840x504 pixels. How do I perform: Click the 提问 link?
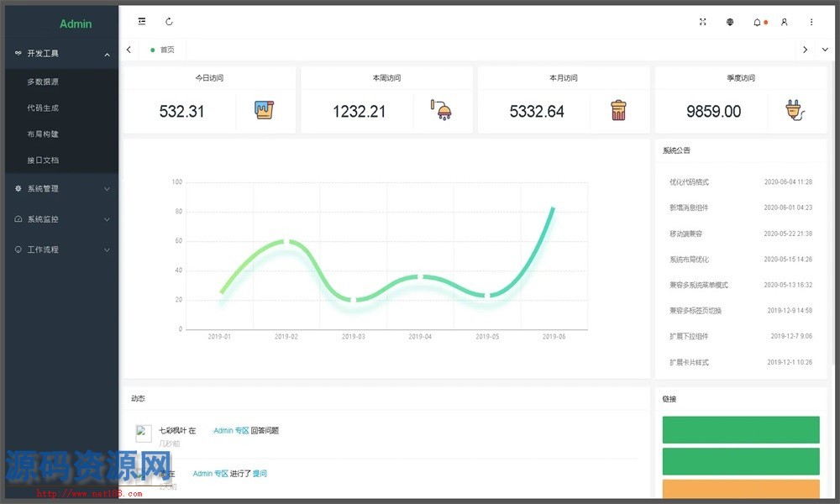(260, 474)
